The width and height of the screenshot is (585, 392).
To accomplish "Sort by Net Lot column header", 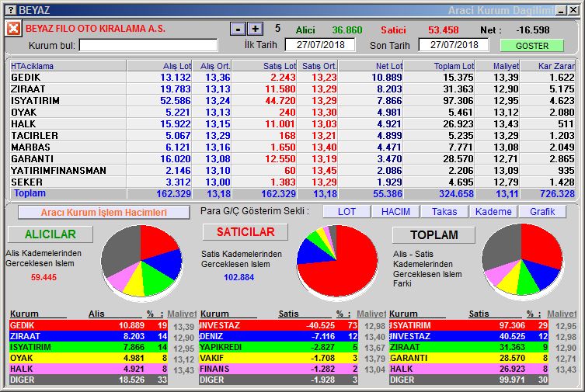I will 371,66.
